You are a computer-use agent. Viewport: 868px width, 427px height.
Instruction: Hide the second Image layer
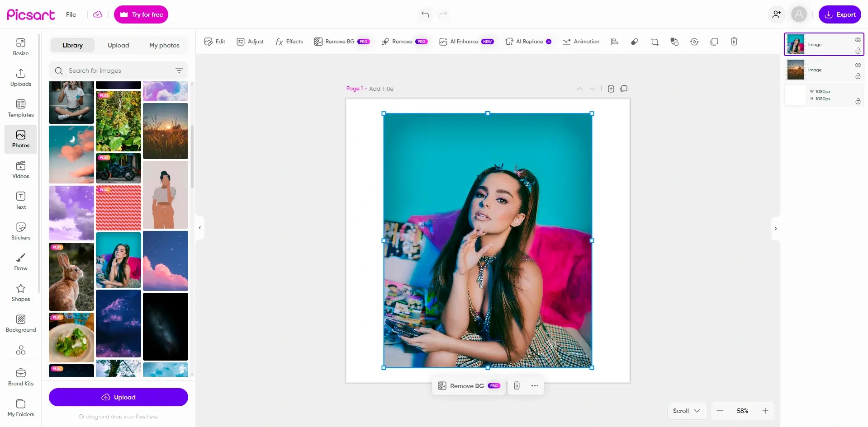pos(858,65)
